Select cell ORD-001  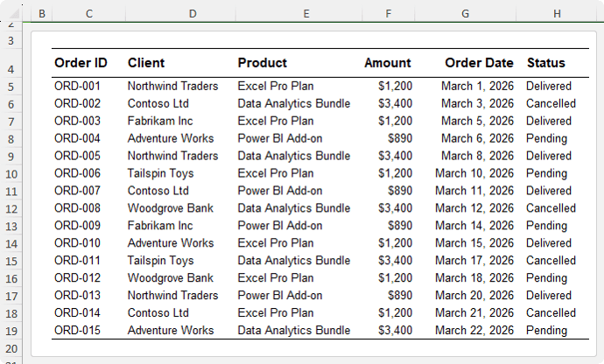coord(77,86)
